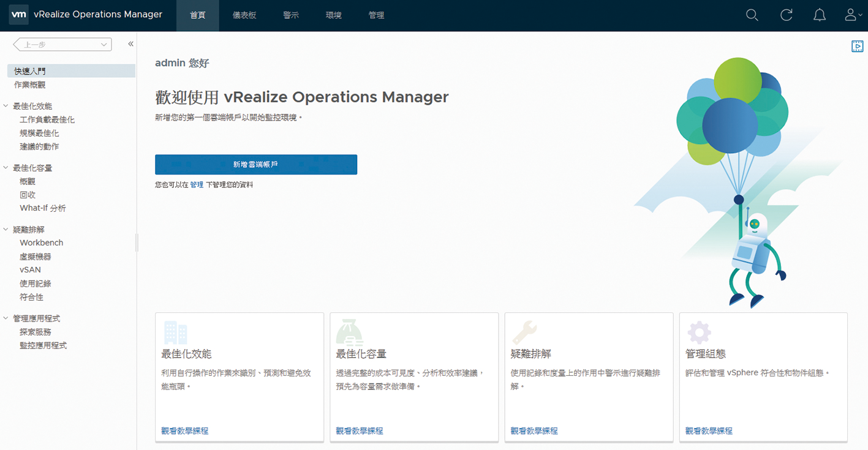Click the 最佳化效能 card title

coord(186,354)
